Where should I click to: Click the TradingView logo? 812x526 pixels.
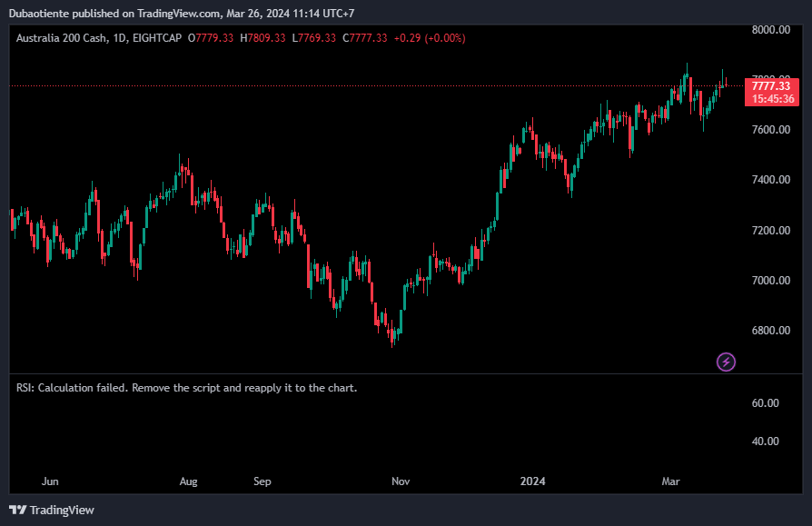[x=52, y=510]
